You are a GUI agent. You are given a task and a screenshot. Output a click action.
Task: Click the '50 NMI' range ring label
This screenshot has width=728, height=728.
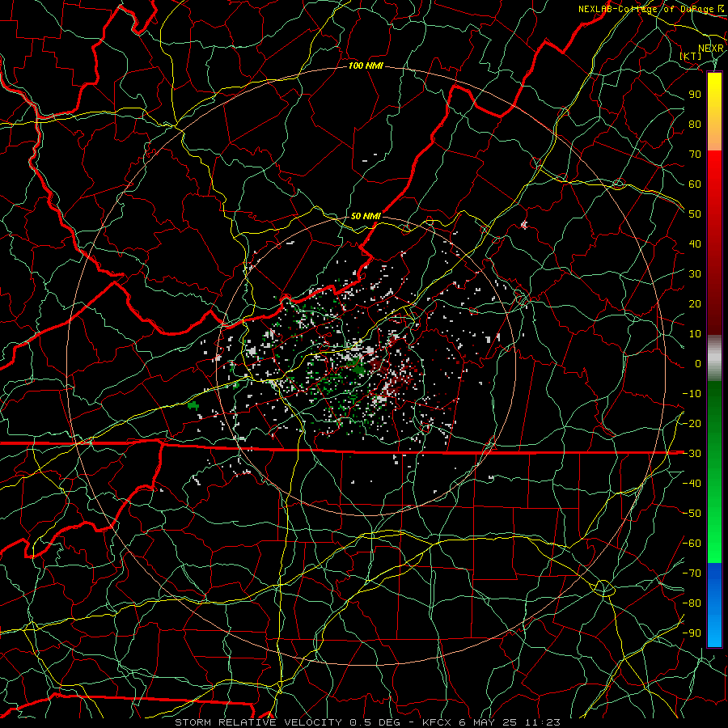[x=366, y=216]
